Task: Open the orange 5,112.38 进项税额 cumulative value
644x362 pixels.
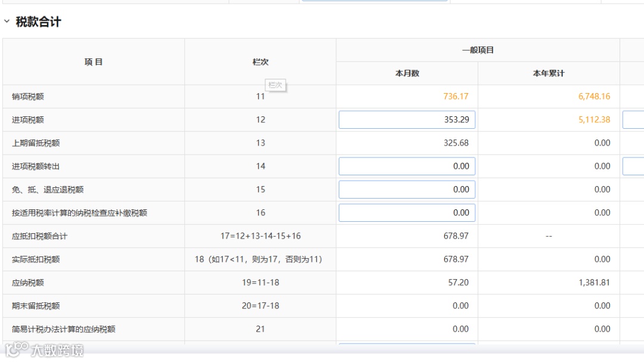Action: click(x=594, y=120)
